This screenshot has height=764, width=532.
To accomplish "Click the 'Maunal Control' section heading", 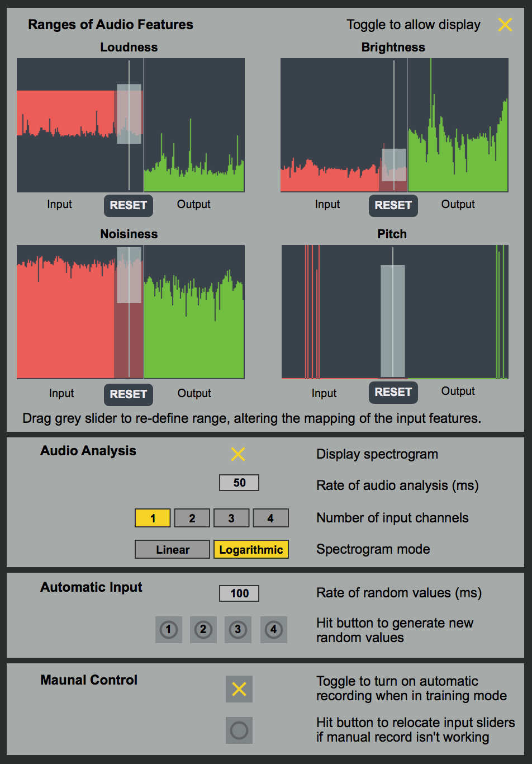I will coord(89,680).
